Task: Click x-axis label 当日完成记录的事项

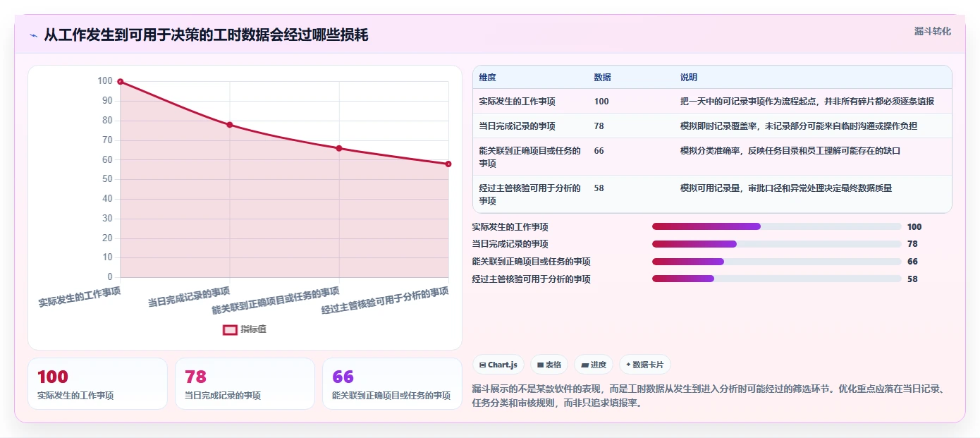Action: (x=189, y=296)
